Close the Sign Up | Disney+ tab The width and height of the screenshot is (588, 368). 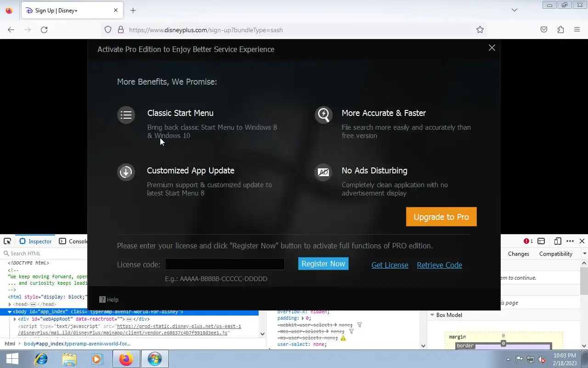116,10
